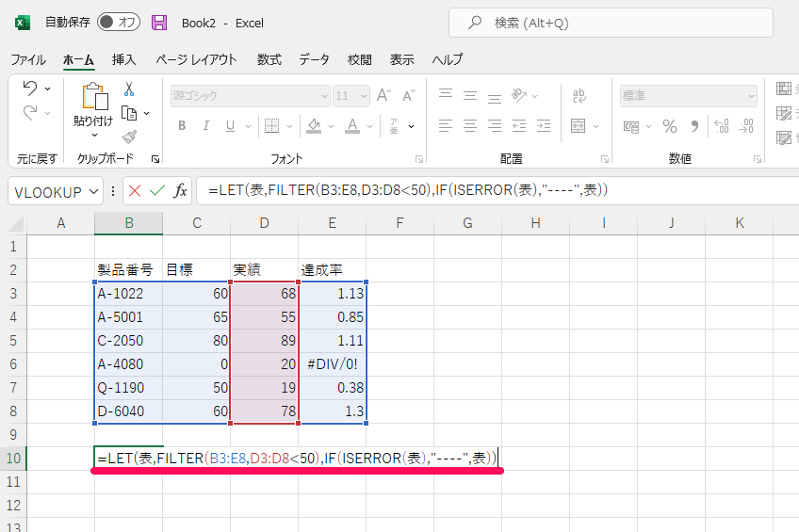
Task: Click the Copy icon
Action: coord(129,113)
